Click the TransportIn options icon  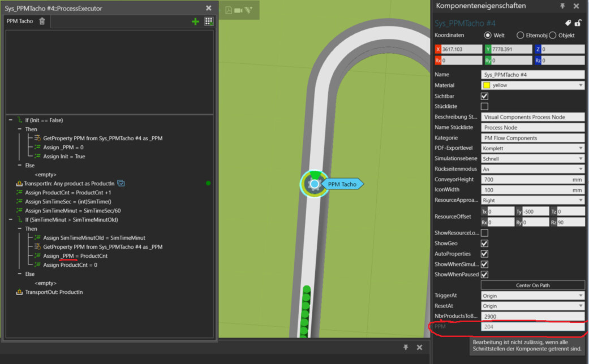click(x=121, y=184)
